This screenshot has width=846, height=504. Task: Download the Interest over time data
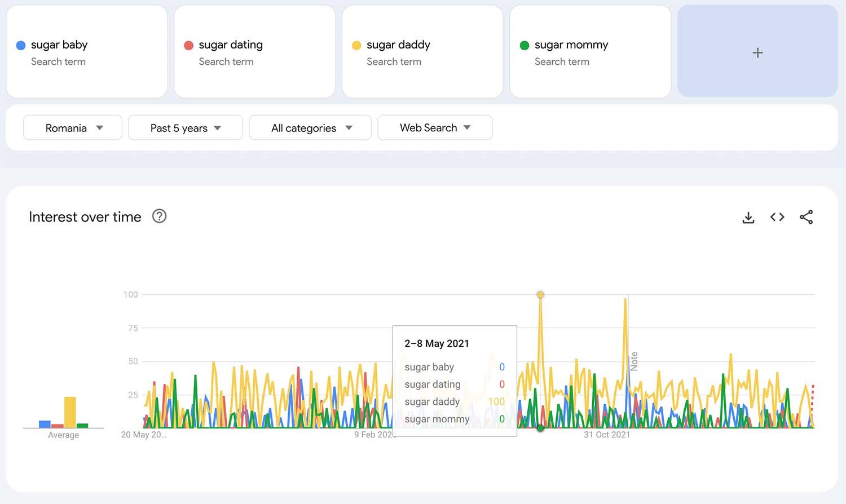click(x=748, y=218)
